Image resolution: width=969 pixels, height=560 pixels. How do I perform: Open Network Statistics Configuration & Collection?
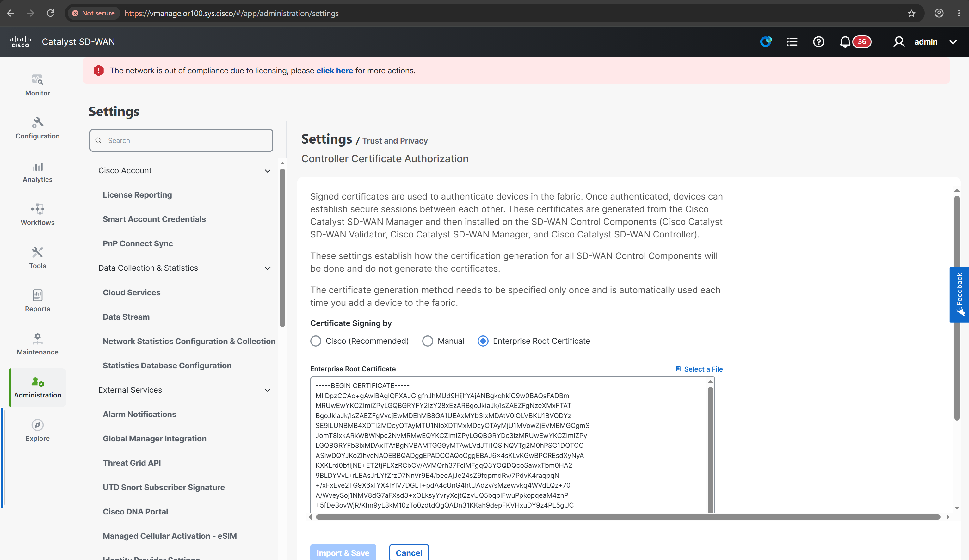(189, 341)
